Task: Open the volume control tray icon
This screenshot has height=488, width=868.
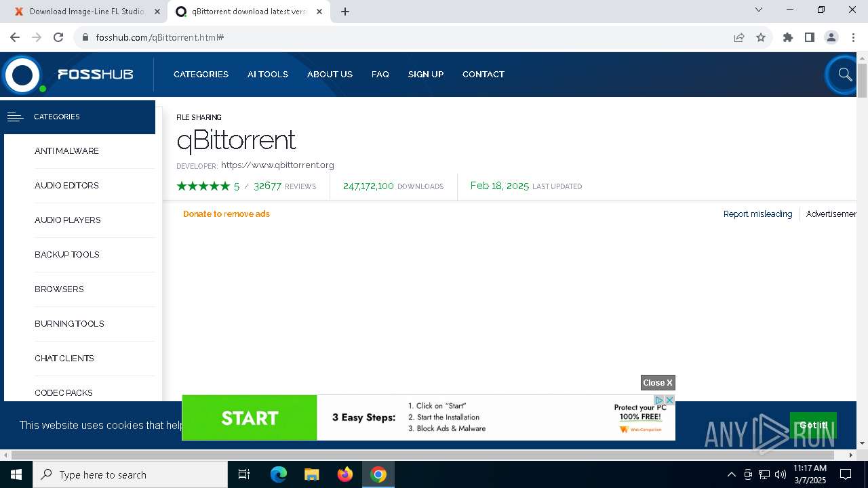Action: point(781,474)
